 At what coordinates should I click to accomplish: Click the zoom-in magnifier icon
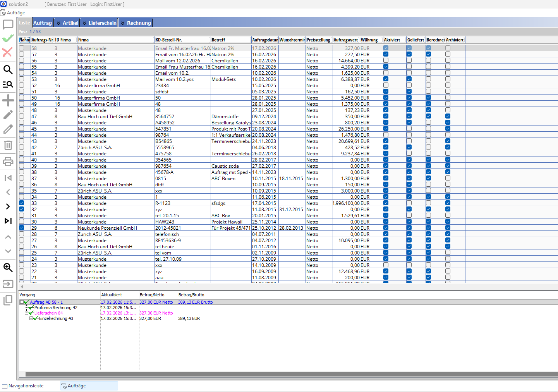click(x=8, y=268)
